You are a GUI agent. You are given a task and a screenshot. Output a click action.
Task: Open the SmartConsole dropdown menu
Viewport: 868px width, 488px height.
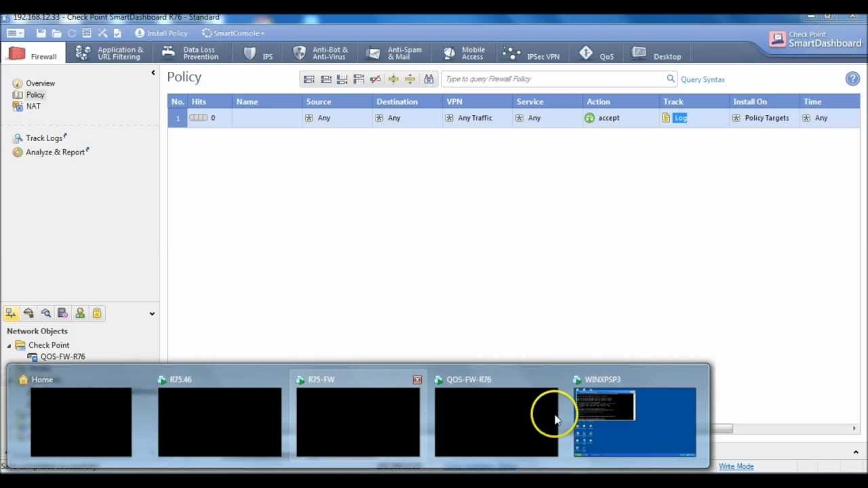[233, 33]
